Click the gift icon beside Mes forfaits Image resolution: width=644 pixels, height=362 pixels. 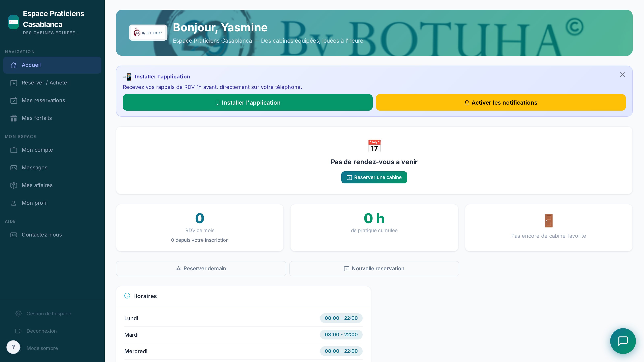[14, 118]
